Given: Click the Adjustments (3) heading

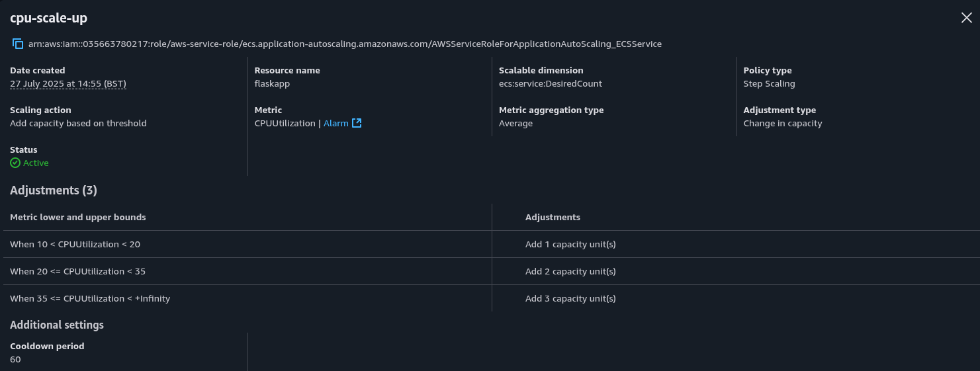Looking at the screenshot, I should [54, 190].
